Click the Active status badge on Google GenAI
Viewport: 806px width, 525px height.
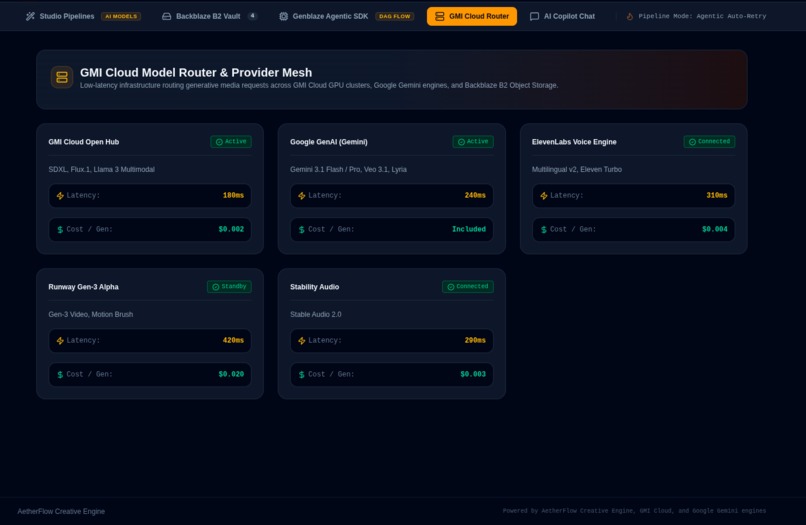[x=473, y=141]
